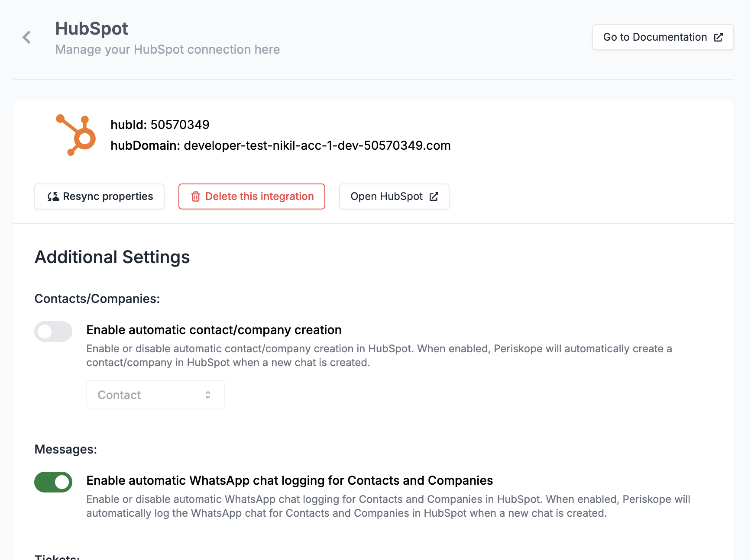Go back using the left chevron arrow
The image size is (751, 560).
27,37
